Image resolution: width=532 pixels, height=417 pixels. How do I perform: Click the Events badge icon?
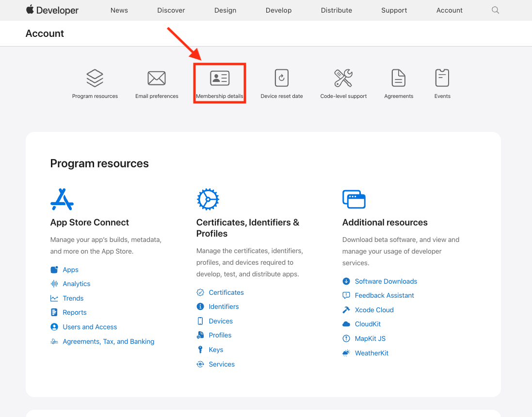click(x=442, y=78)
